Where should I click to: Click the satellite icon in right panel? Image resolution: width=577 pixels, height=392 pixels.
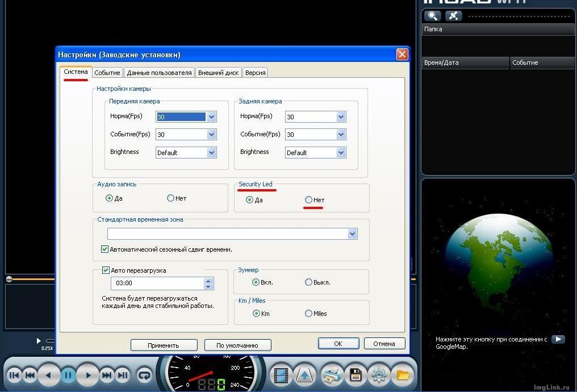454,16
